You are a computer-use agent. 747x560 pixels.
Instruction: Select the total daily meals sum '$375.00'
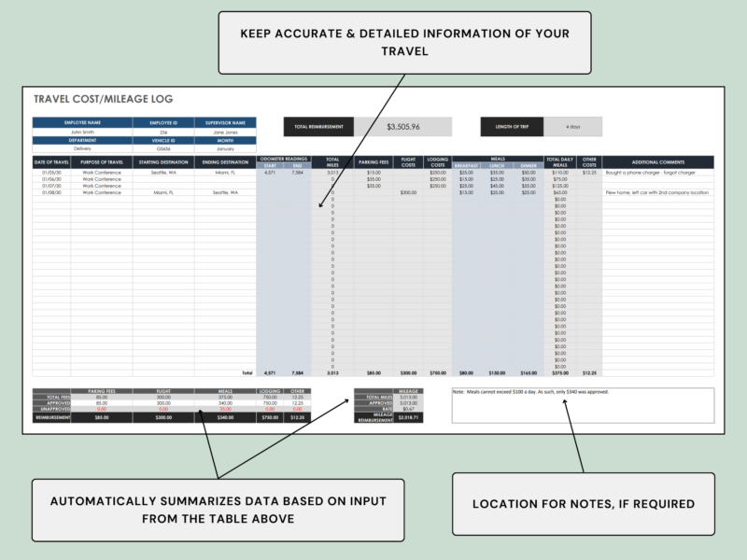(560, 372)
